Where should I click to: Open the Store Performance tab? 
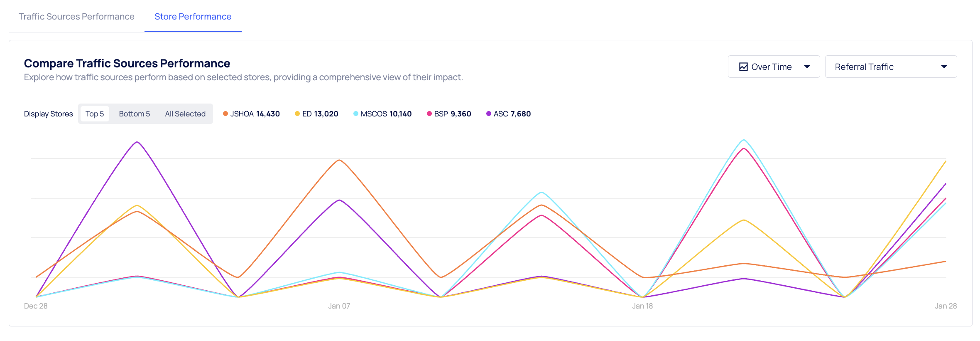pos(193,17)
